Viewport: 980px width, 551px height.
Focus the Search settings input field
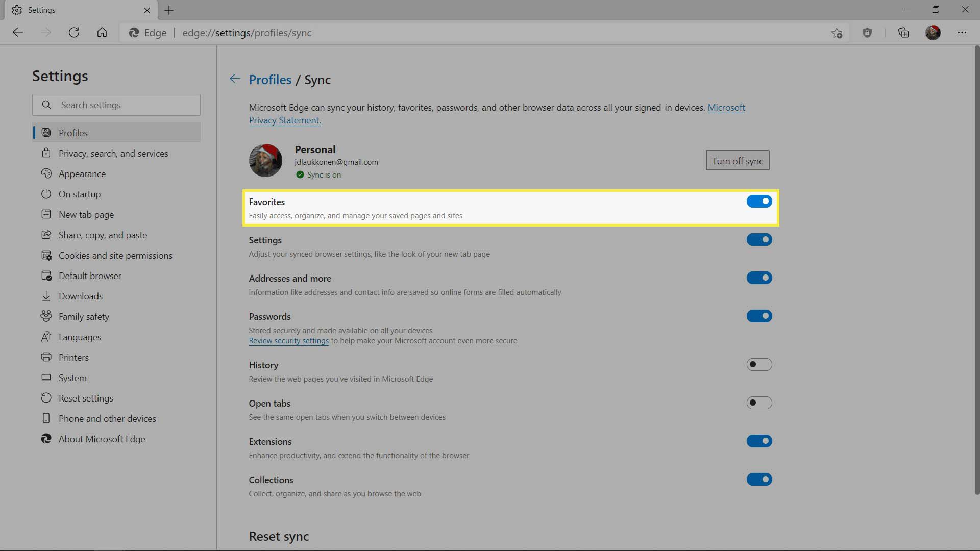[x=116, y=105]
